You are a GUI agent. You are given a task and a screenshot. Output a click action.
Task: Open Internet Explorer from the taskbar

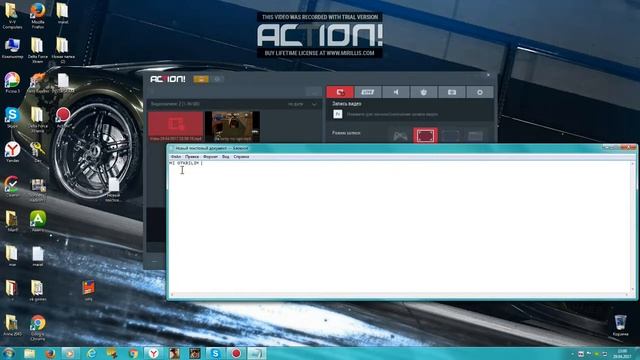click(x=91, y=353)
